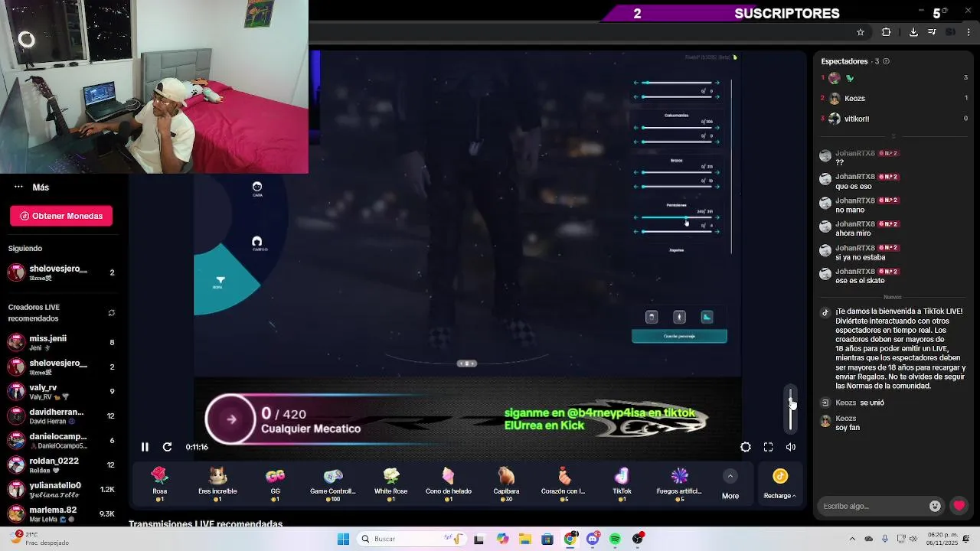980x551 pixels.
Task: Open valy_rv live channel
Action: click(x=61, y=391)
